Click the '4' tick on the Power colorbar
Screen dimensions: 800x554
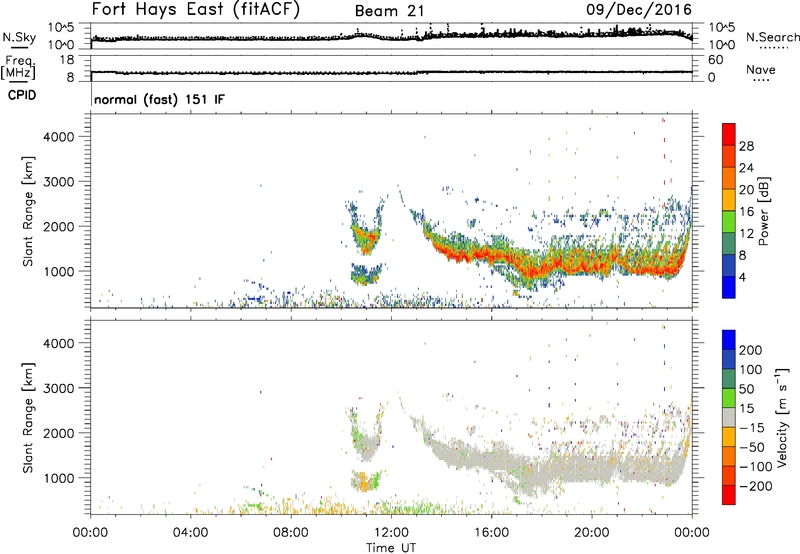[743, 277]
